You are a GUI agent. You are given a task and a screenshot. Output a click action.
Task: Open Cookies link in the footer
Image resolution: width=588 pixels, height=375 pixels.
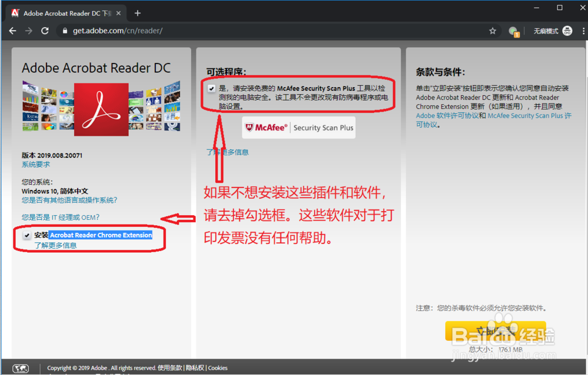click(218, 368)
